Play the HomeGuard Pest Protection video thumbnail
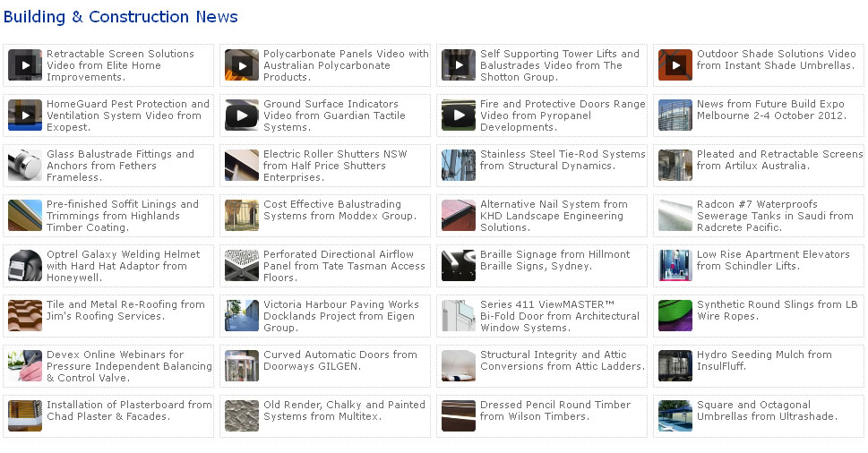The image size is (868, 453). (x=25, y=115)
